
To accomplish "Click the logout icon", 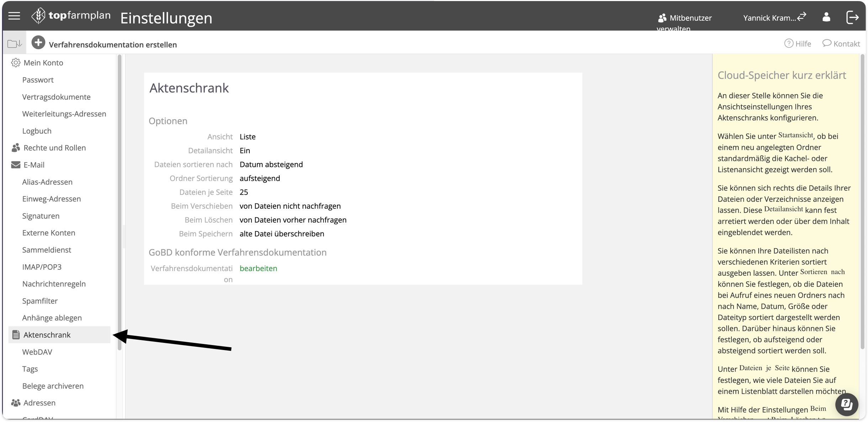I will pos(852,17).
